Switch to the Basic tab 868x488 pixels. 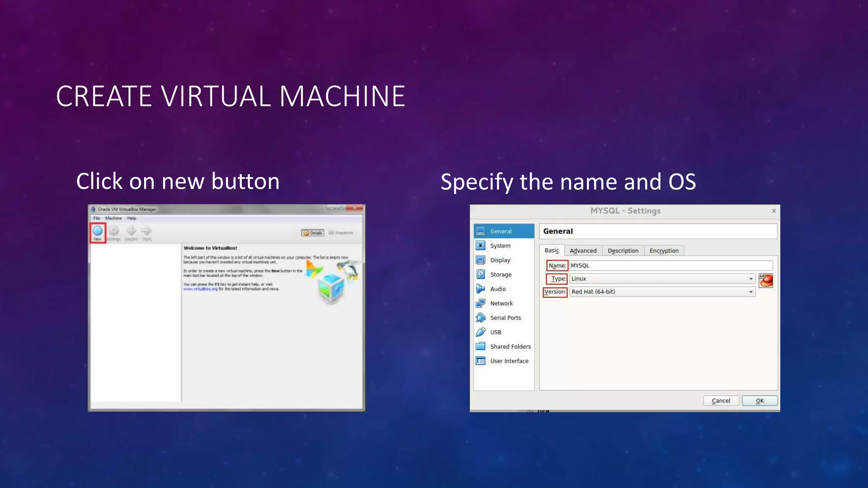[552, 250]
